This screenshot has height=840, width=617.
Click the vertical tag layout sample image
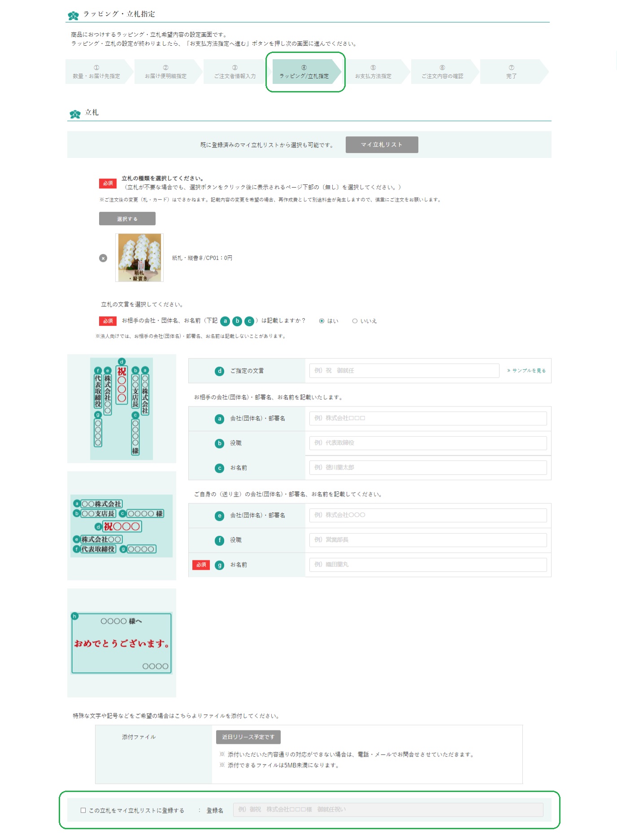coord(122,408)
